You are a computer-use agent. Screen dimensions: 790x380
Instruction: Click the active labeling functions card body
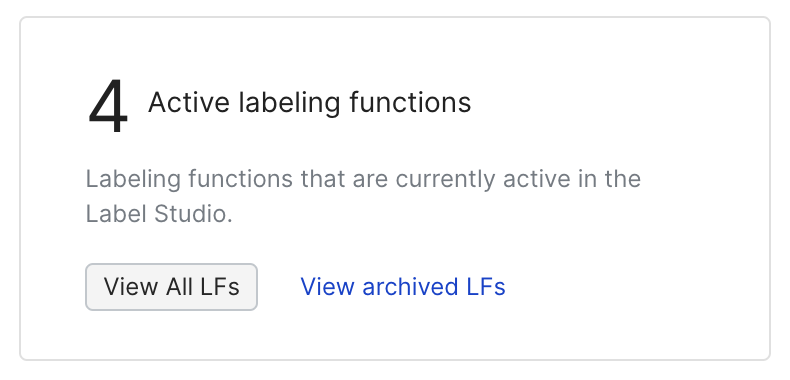click(x=395, y=188)
